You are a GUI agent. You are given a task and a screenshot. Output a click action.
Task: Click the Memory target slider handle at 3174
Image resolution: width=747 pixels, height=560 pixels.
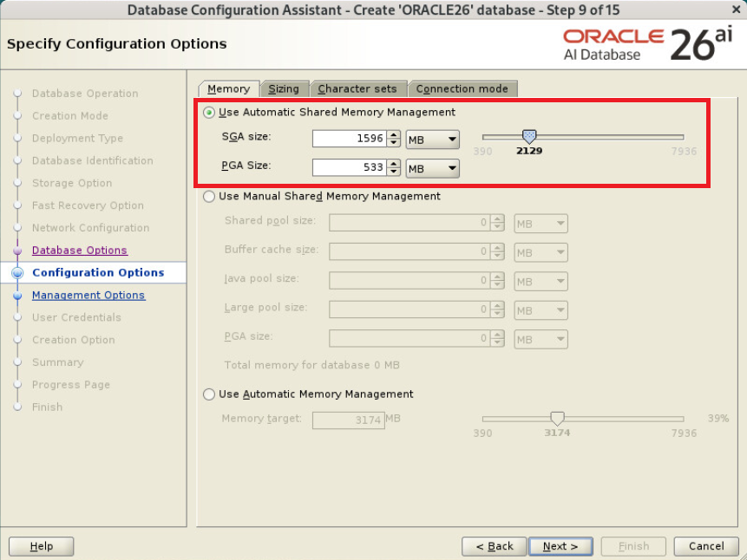[557, 419]
